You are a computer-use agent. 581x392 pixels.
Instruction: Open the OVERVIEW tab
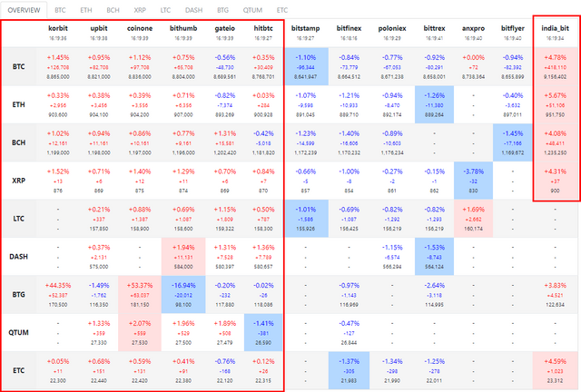(24, 10)
